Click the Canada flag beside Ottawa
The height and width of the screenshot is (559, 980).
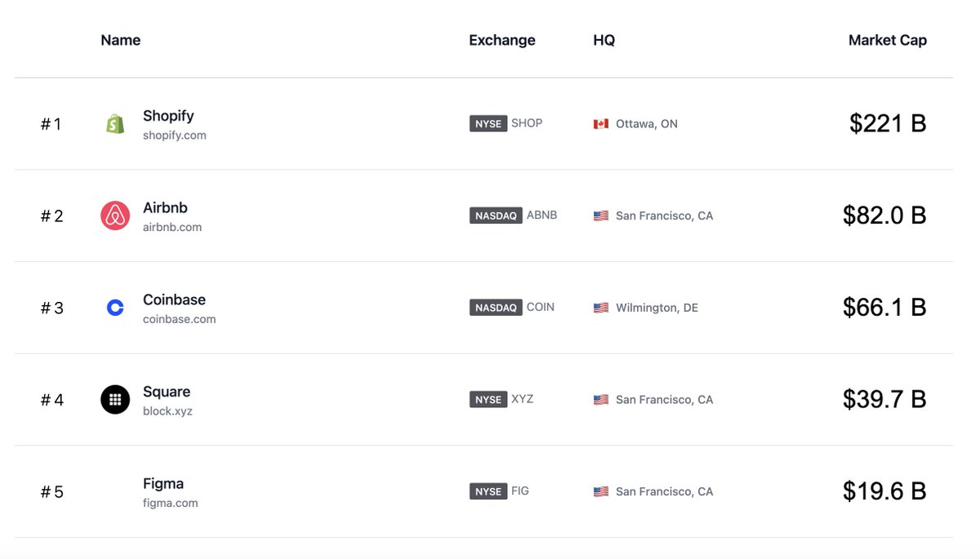tap(601, 124)
